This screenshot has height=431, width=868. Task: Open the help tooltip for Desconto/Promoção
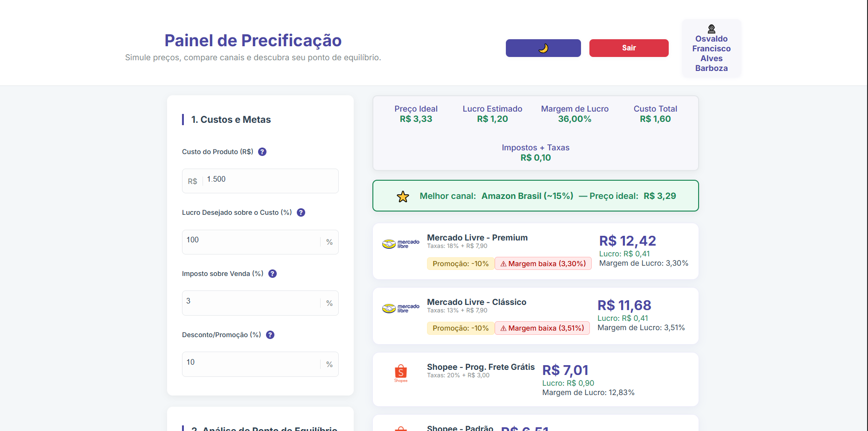click(x=270, y=335)
